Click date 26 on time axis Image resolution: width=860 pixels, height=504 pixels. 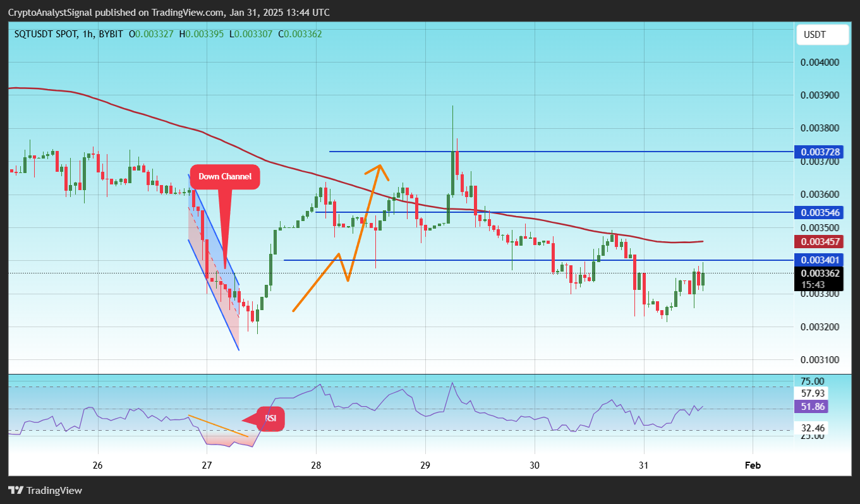[x=97, y=465]
